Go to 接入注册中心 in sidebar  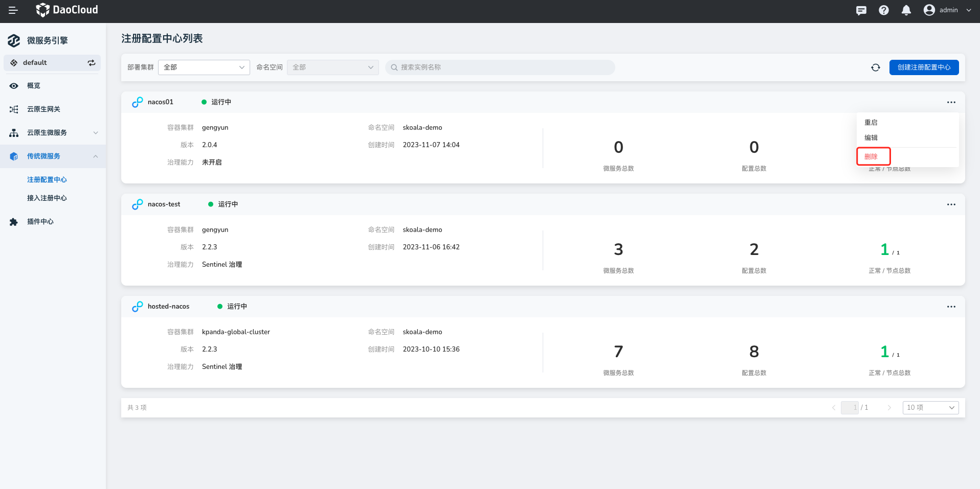coord(47,198)
